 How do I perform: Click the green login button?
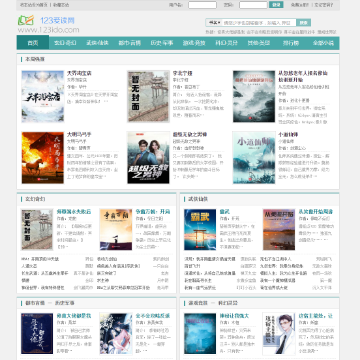pos(276,5)
